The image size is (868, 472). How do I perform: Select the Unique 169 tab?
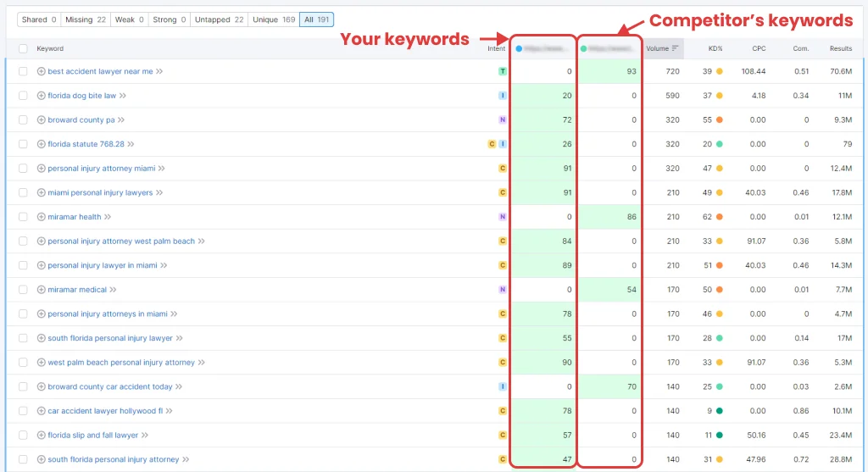(x=274, y=19)
